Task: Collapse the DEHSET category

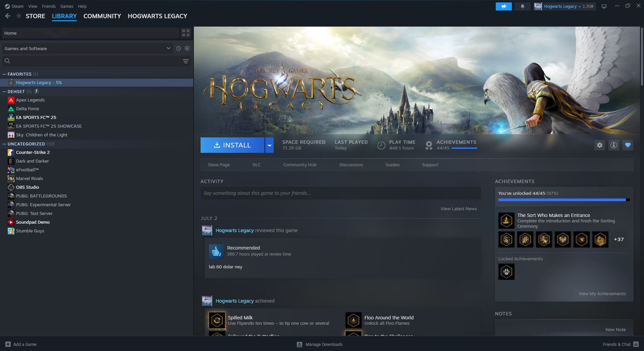Action: (5, 92)
